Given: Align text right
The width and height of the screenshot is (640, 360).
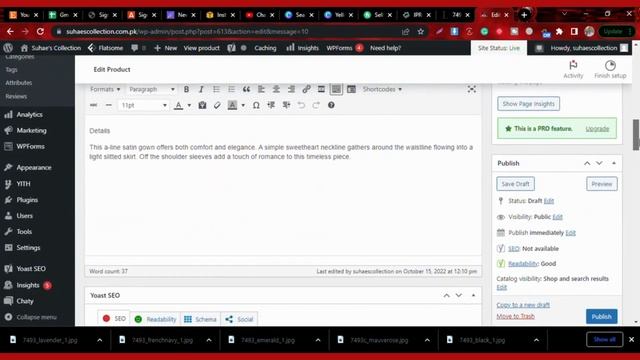Looking at the screenshot, I should pos(291,89).
